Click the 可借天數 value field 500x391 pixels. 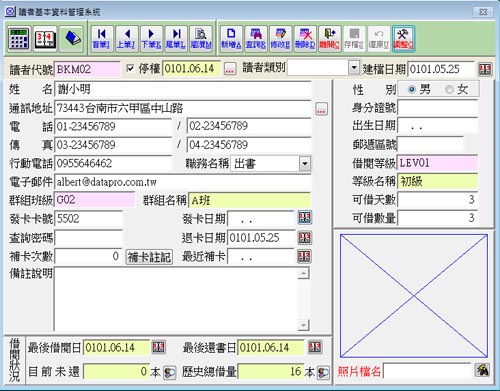438,200
